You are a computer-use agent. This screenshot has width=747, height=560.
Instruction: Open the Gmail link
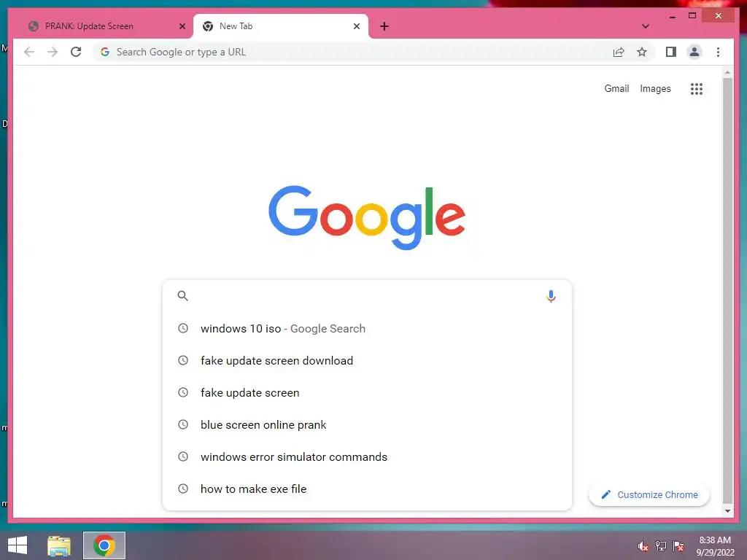tap(616, 88)
